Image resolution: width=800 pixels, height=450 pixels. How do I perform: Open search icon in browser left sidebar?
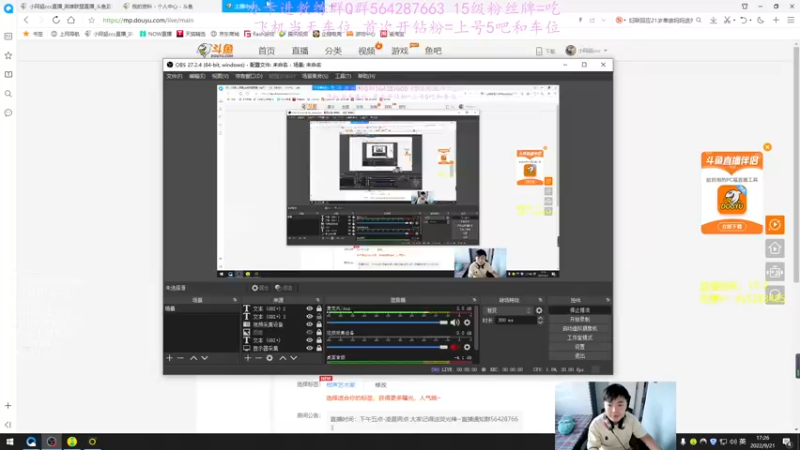click(8, 94)
